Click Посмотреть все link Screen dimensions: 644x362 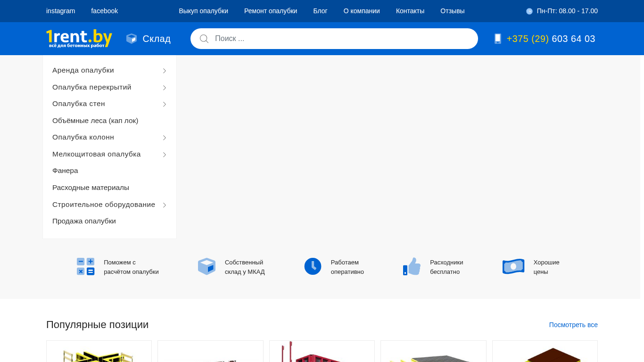(573, 325)
